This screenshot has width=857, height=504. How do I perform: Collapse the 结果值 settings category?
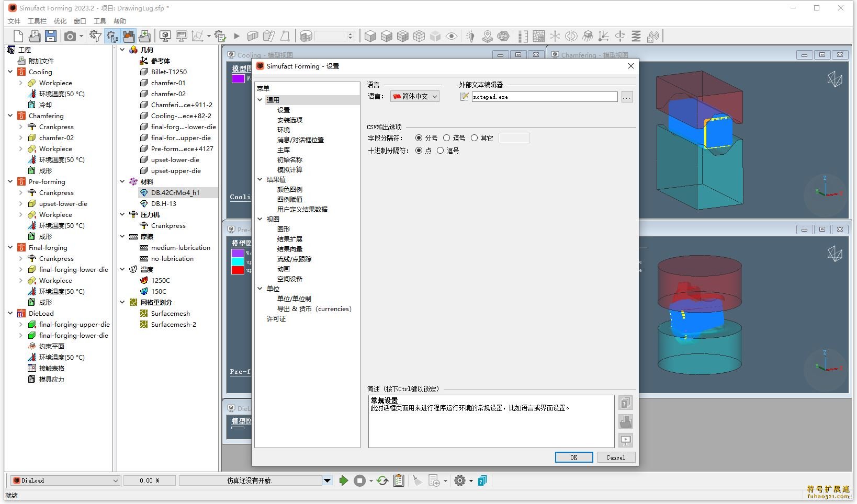pyautogui.click(x=260, y=179)
